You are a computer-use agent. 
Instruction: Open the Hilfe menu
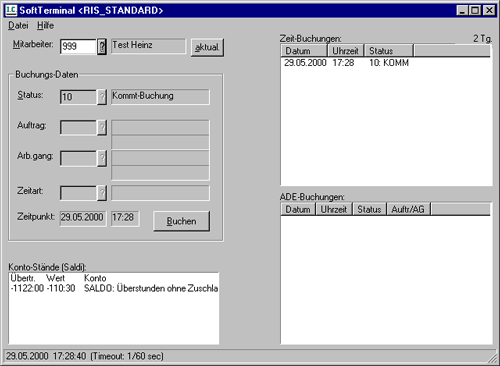point(45,25)
